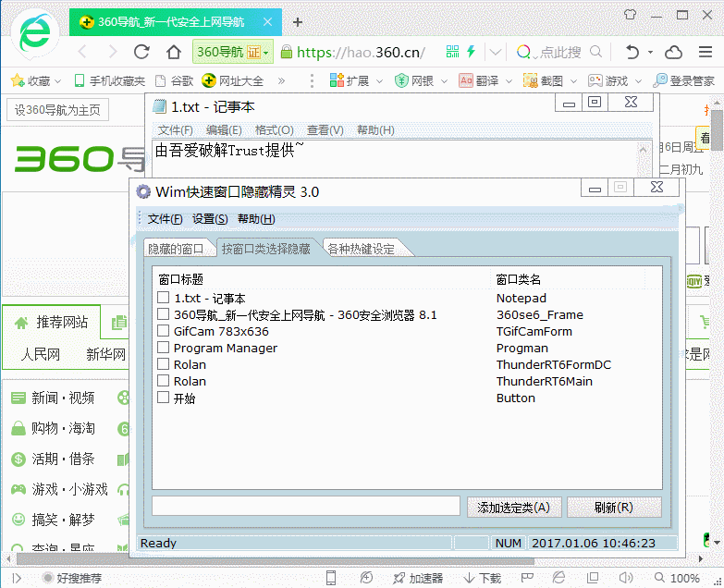Open the skin shirt icon in title bar

tap(630, 15)
